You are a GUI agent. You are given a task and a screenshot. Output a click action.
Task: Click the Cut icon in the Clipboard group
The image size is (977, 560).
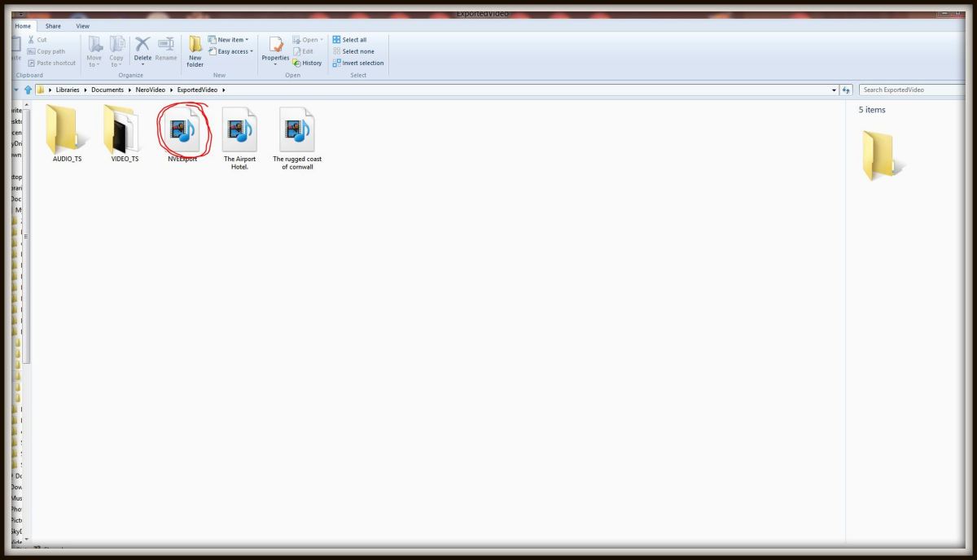click(x=33, y=39)
